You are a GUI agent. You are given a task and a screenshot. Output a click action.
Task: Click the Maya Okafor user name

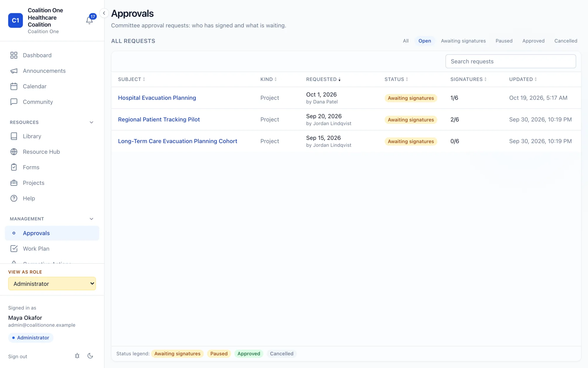[25, 318]
